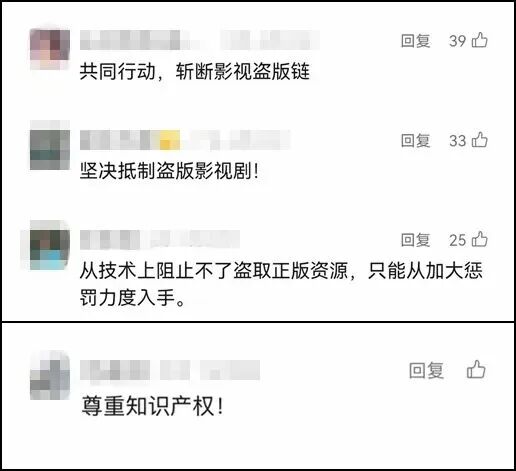This screenshot has height=471, width=516.
Task: Like the comment with 25 likes
Action: [480, 239]
